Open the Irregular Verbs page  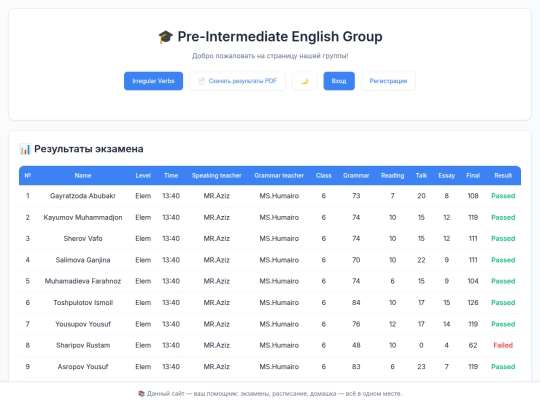pos(153,81)
